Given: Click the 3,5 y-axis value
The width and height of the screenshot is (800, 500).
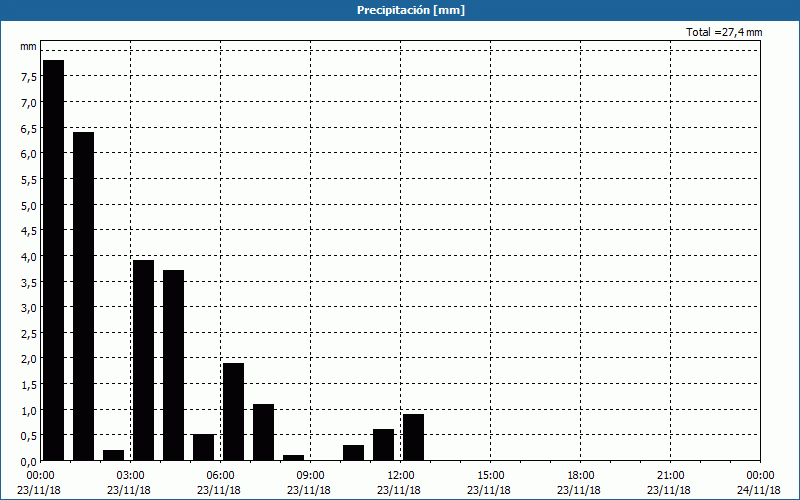Looking at the screenshot, I should pyautogui.click(x=29, y=282).
